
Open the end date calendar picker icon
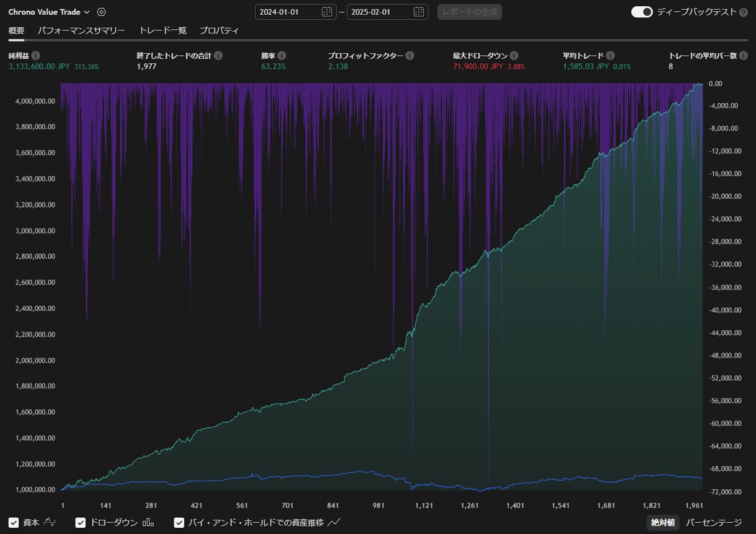click(x=418, y=12)
